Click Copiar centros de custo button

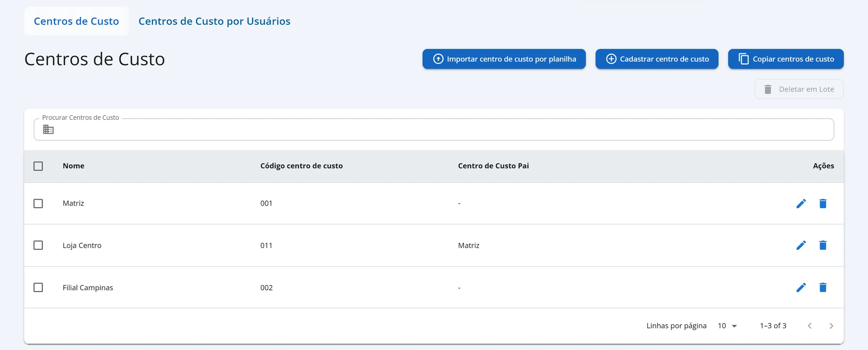coord(786,59)
